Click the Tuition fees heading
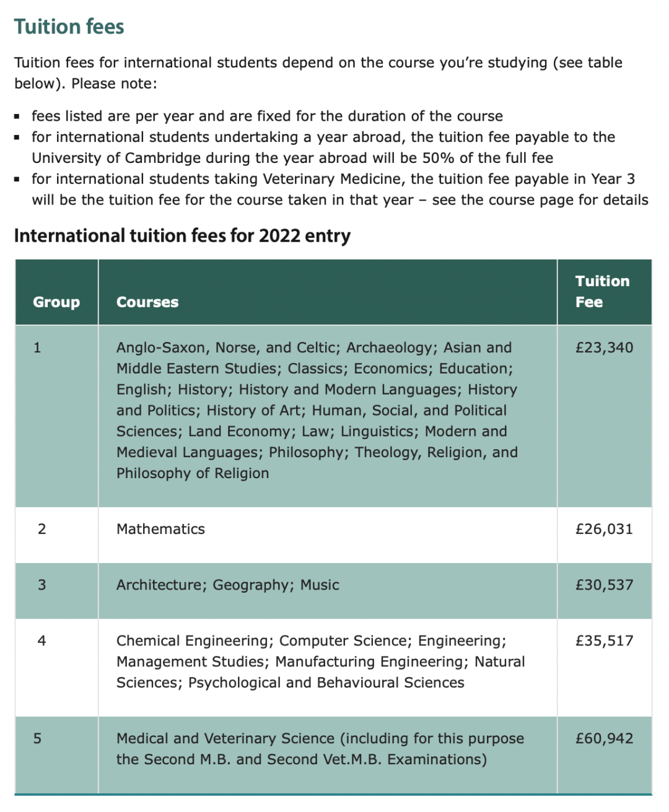 point(69,27)
